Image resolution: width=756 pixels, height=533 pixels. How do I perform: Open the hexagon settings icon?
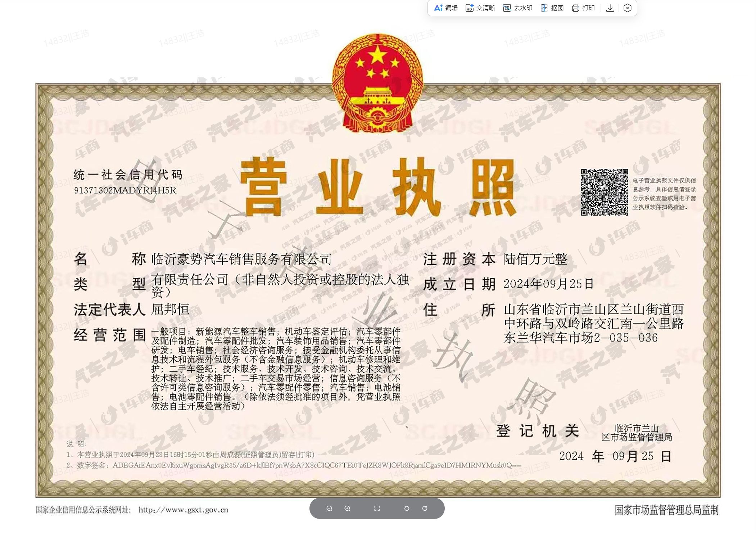click(627, 8)
